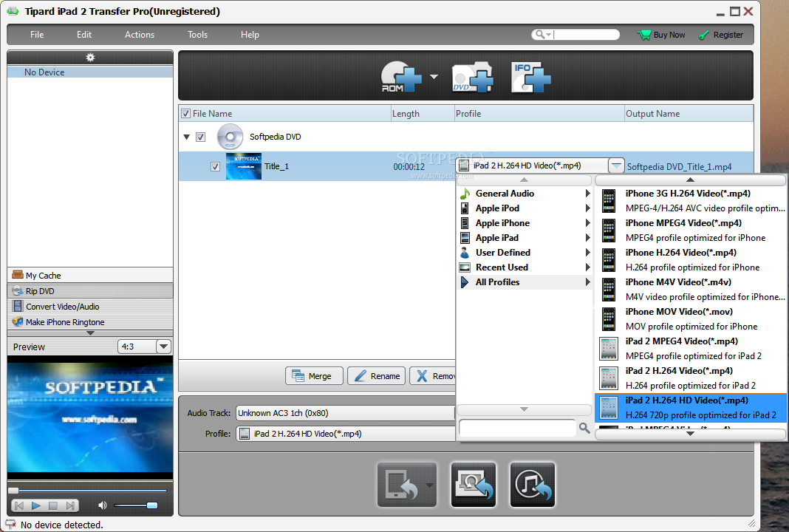
Task: Click the music transfer to iTunes button
Action: (x=533, y=485)
